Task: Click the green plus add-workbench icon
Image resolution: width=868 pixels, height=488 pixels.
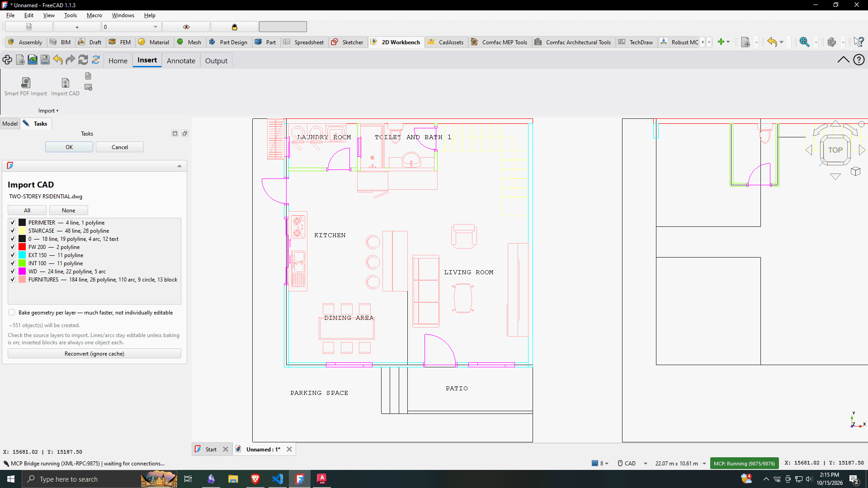Action: [721, 42]
